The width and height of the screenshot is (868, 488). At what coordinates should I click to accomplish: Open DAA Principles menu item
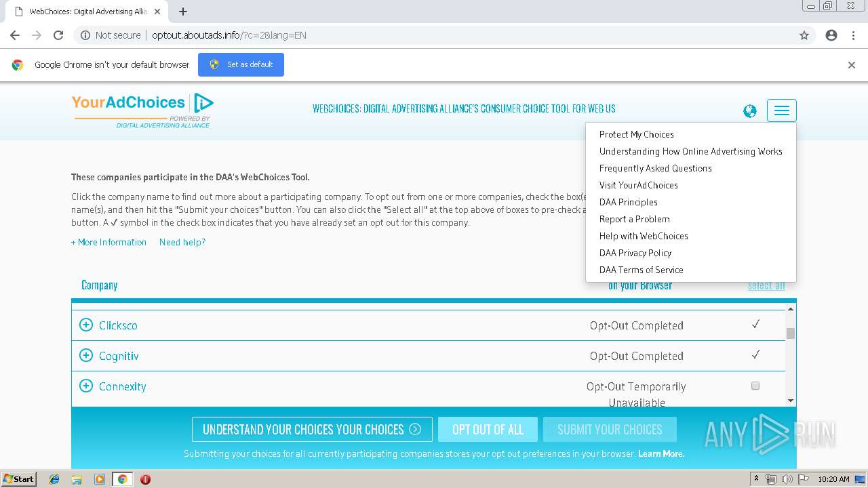pyautogui.click(x=629, y=202)
